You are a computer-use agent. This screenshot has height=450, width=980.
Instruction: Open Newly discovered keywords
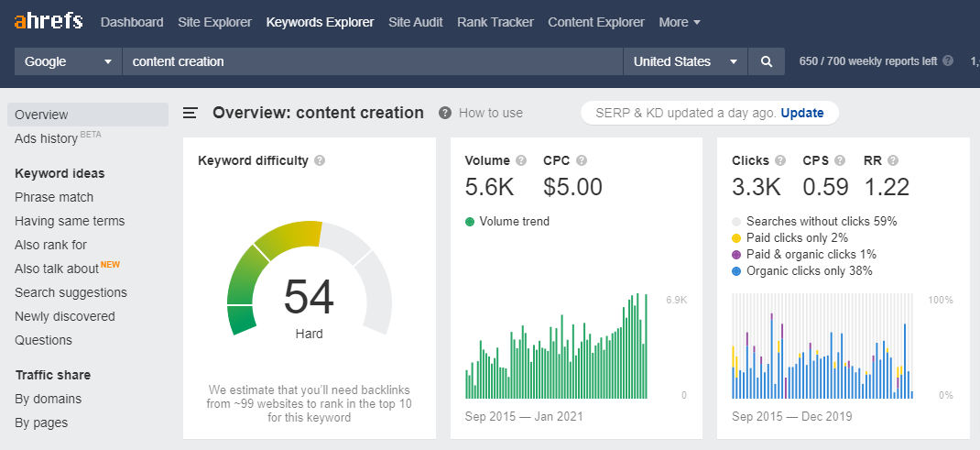(x=65, y=316)
